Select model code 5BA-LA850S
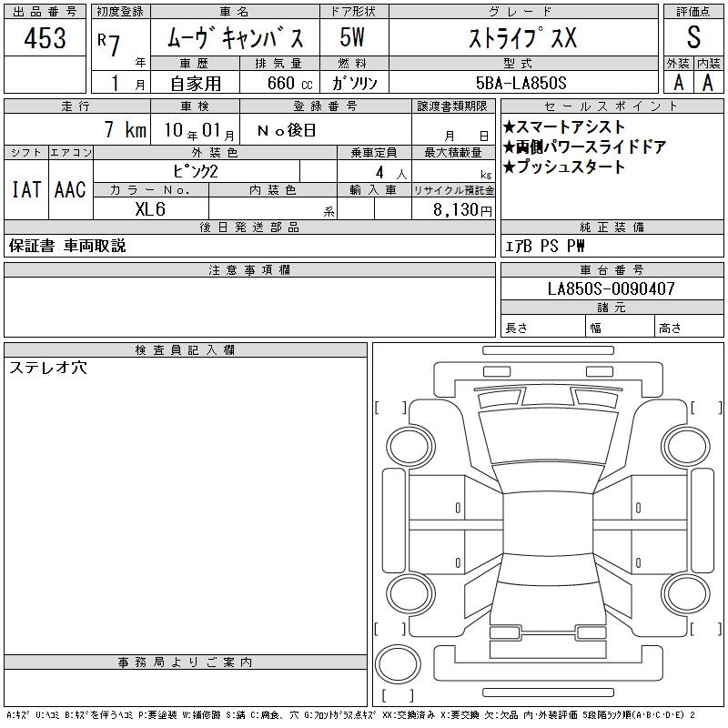Screen dimensions: 728x728 (521, 83)
